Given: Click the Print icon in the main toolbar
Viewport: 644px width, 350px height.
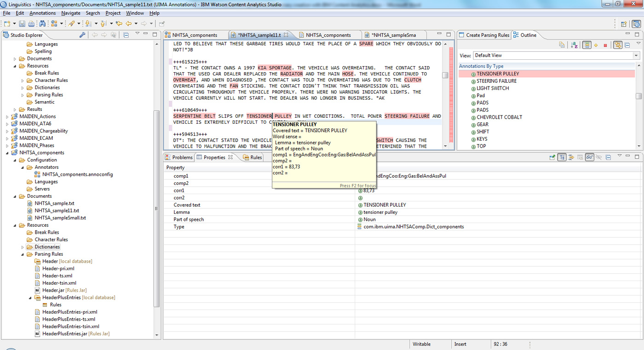Looking at the screenshot, I should pyautogui.click(x=31, y=23).
